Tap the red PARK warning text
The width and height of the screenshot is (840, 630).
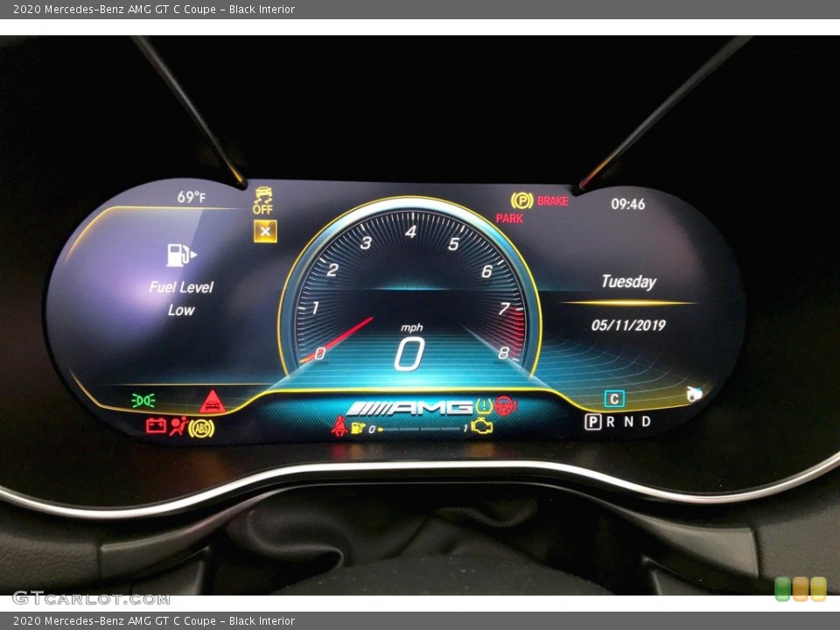[509, 219]
